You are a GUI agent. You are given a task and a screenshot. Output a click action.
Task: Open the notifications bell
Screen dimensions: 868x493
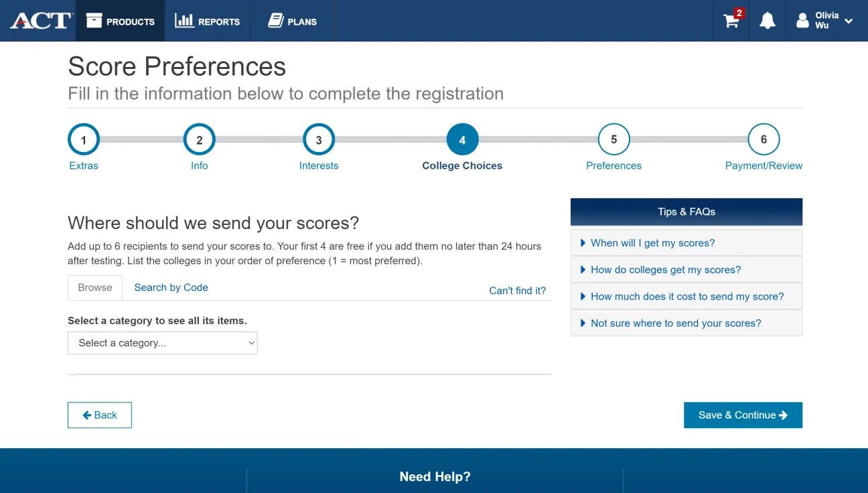tap(768, 21)
